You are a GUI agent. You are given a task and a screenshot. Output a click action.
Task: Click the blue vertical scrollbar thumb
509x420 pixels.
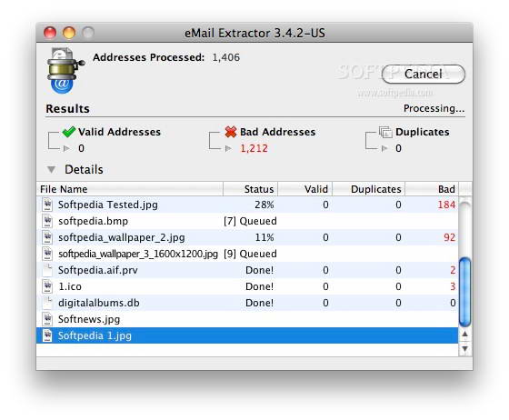[464, 292]
